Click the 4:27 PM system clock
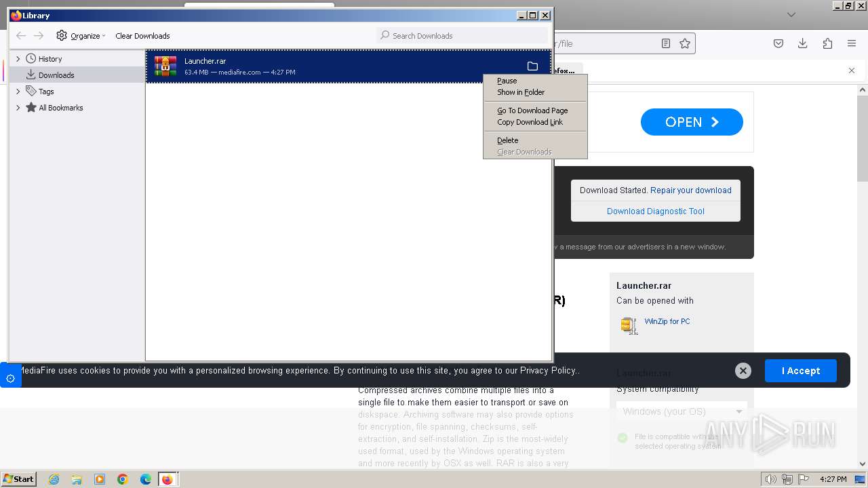This screenshot has width=868, height=488. (x=833, y=479)
